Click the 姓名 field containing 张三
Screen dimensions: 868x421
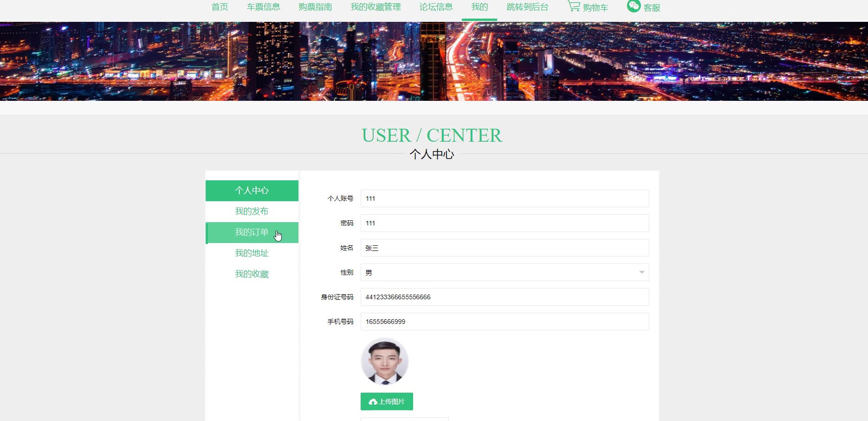pyautogui.click(x=505, y=248)
